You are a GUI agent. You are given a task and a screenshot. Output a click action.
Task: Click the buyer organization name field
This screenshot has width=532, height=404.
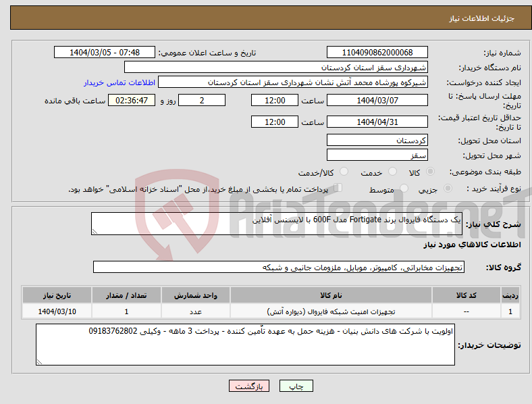pyautogui.click(x=276, y=67)
